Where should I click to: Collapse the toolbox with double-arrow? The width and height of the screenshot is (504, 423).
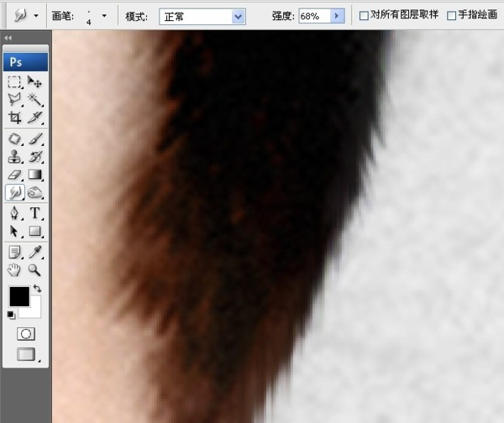point(8,38)
